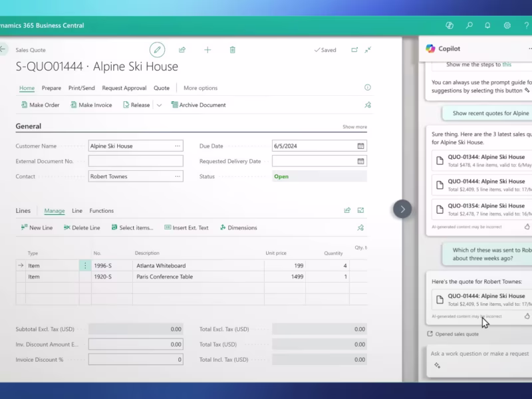The height and width of the screenshot is (399, 532).
Task: Go back using the back arrow
Action: point(3,49)
